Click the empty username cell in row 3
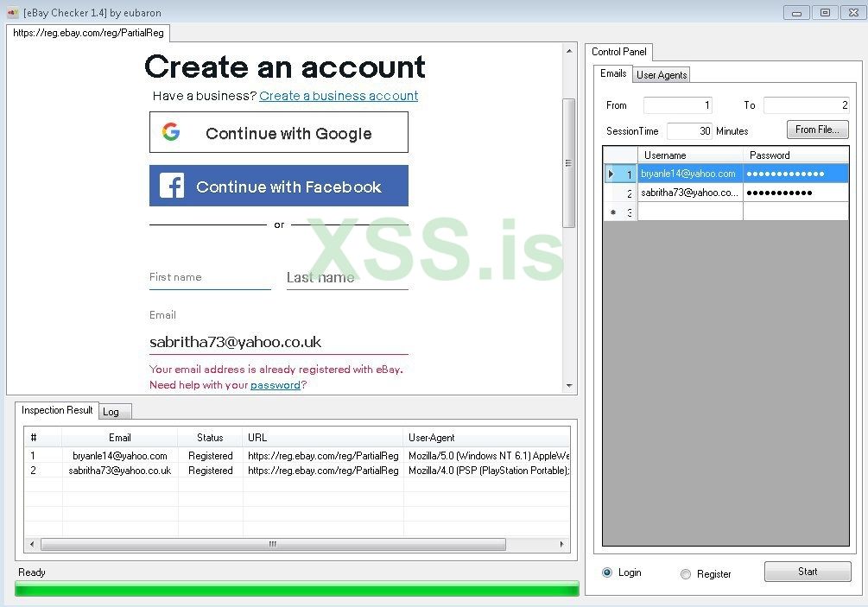Screen dimensions: 868x607 click(x=690, y=212)
